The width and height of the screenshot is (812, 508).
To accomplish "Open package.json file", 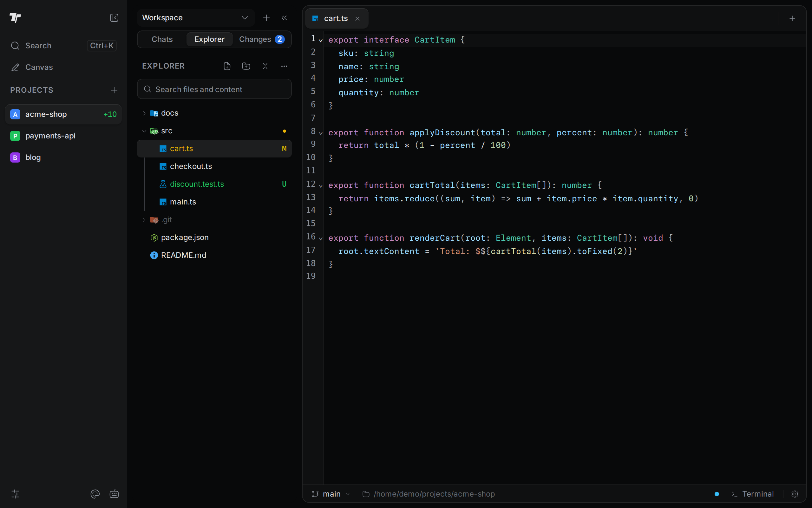I will click(x=214, y=237).
